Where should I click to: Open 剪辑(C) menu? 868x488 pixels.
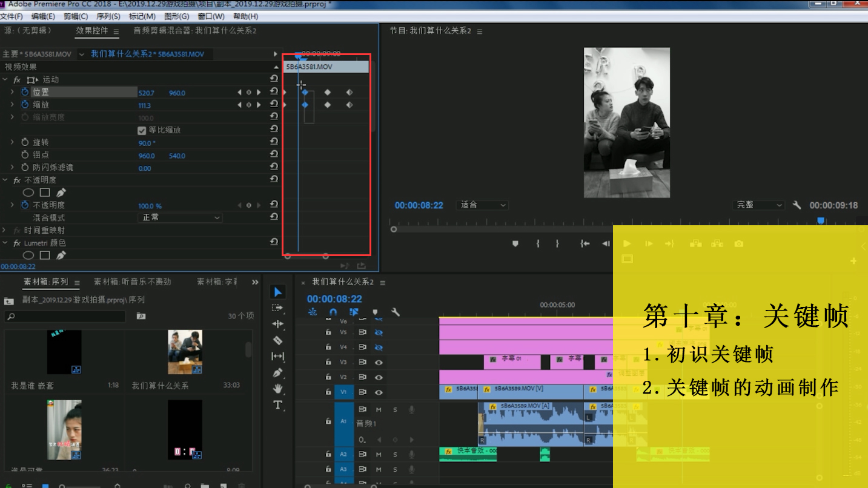75,16
